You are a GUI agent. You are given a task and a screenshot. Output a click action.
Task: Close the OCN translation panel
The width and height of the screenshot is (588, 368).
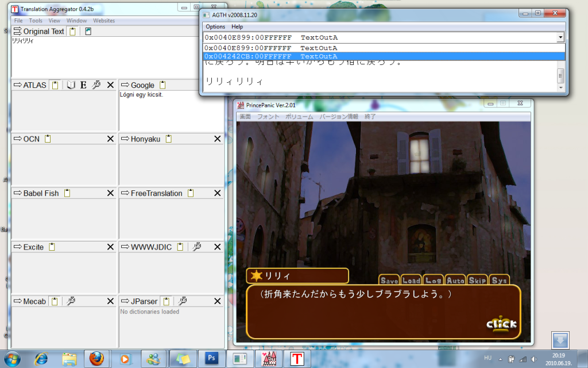click(110, 139)
